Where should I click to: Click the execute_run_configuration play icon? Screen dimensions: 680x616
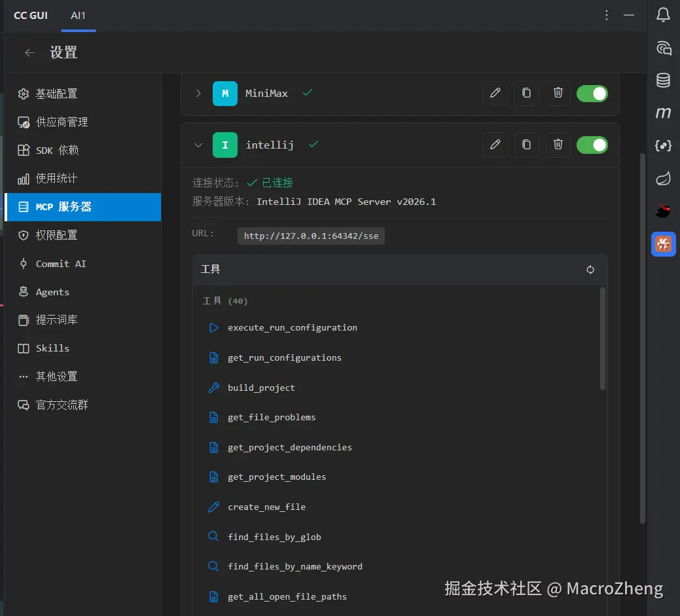click(213, 327)
